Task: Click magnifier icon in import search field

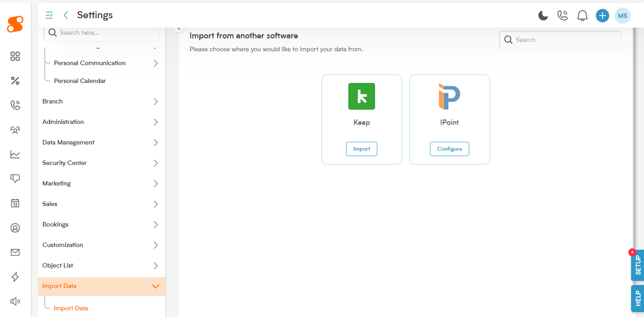Action: coord(508,40)
